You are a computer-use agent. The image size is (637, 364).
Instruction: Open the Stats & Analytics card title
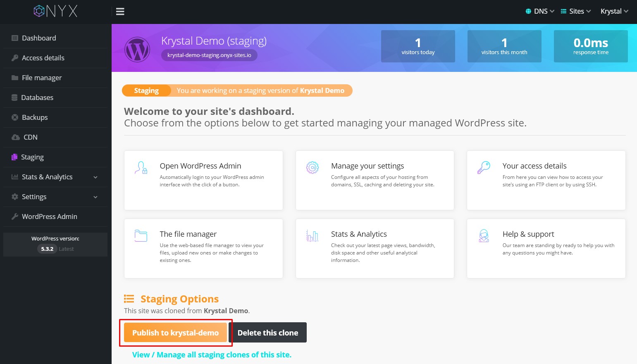(x=359, y=234)
